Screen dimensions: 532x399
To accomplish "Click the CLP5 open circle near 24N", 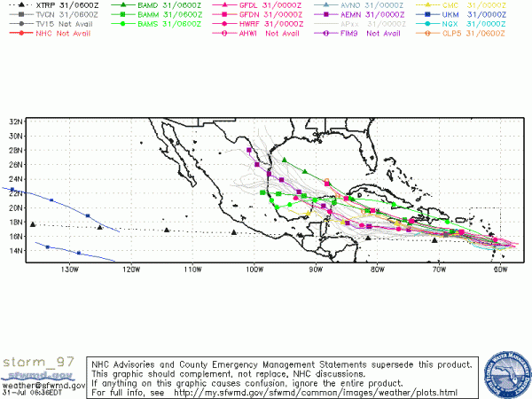I will click(326, 181).
